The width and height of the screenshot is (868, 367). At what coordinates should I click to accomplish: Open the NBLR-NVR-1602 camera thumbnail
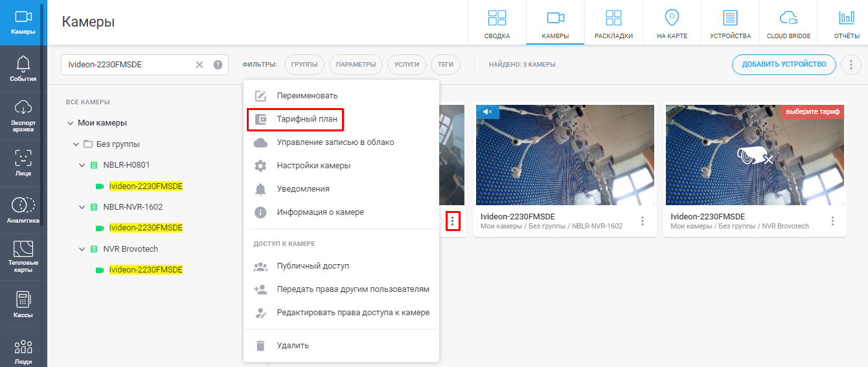coord(564,155)
